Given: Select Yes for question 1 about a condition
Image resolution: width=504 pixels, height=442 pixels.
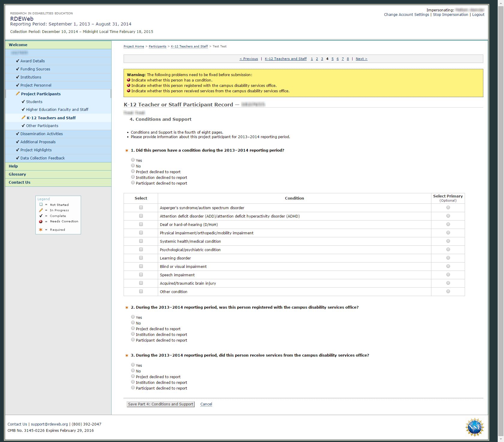Looking at the screenshot, I should pos(133,160).
